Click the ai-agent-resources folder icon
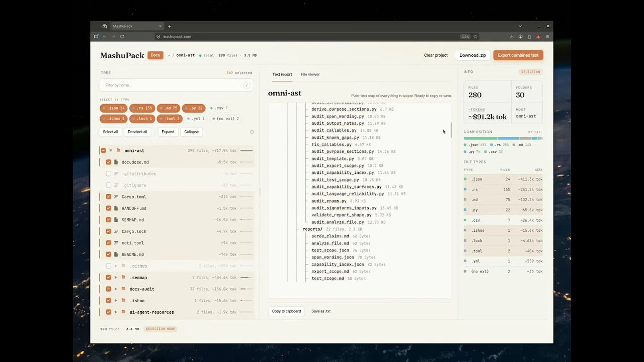 point(124,312)
